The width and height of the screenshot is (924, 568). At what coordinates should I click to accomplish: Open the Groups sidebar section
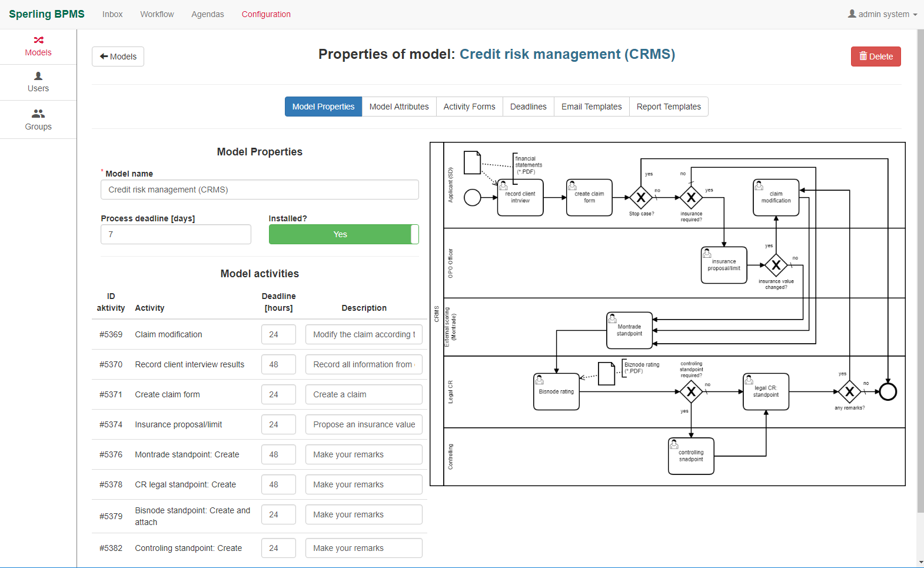point(38,119)
